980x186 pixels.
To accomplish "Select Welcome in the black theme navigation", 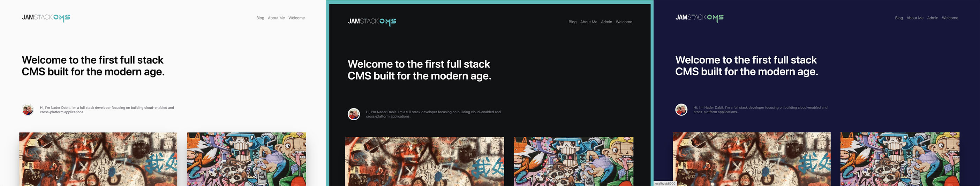I will 624,22.
